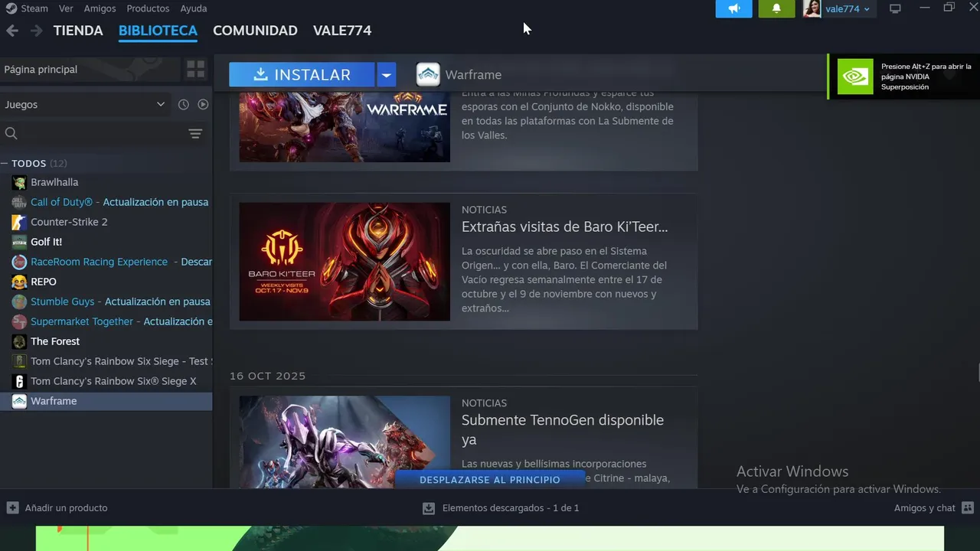
Task: Select Tom Clancy's Rainbow Six Siege X
Action: click(106, 381)
